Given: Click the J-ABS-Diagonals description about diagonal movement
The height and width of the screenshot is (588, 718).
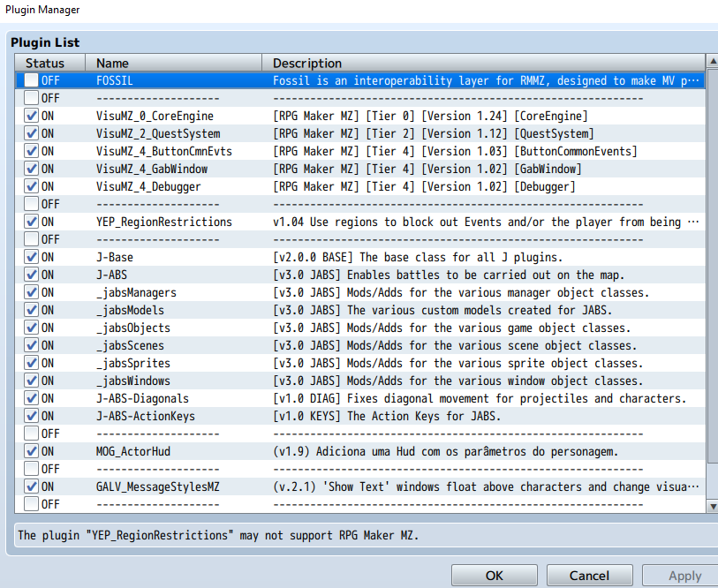Looking at the screenshot, I should (x=480, y=398).
